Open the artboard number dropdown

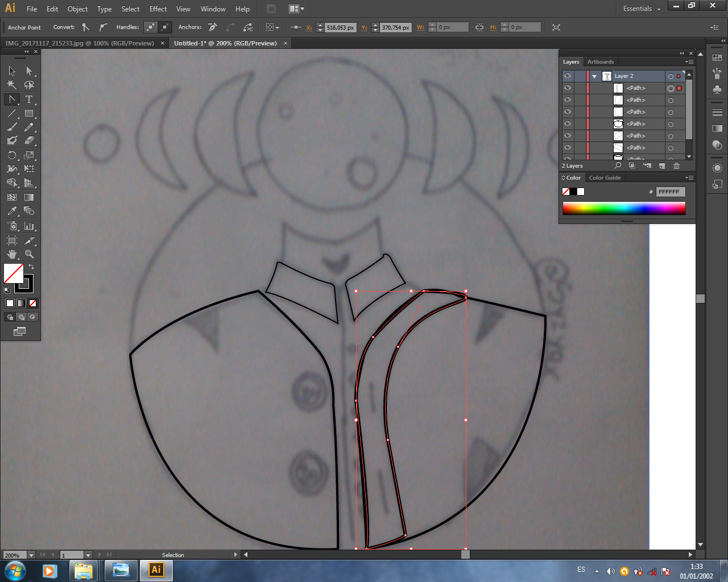click(88, 555)
